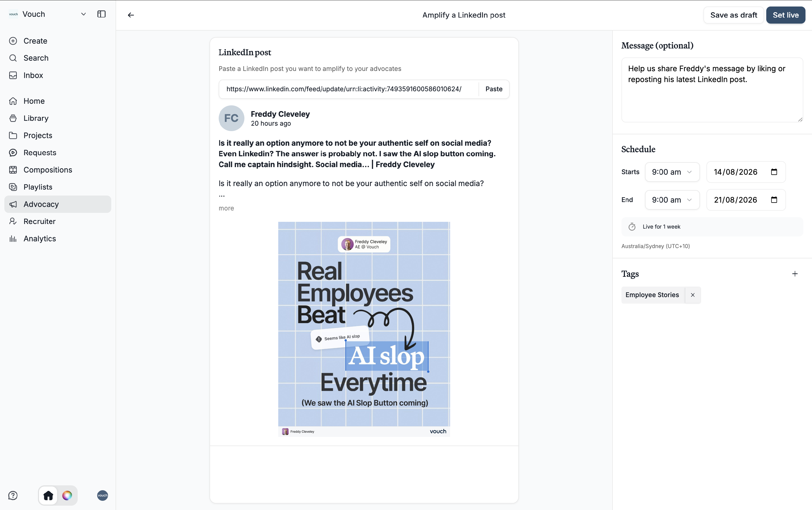Add a tag with the plus icon

coord(795,274)
